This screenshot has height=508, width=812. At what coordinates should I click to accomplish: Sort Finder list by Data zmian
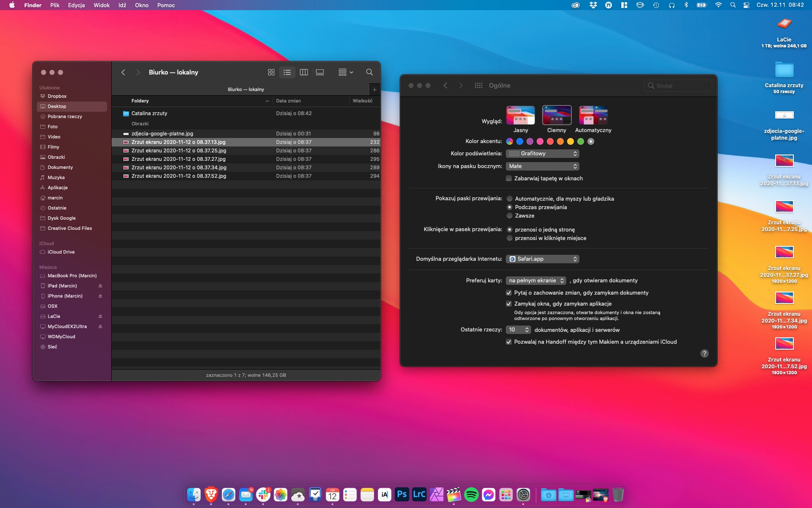coord(288,101)
